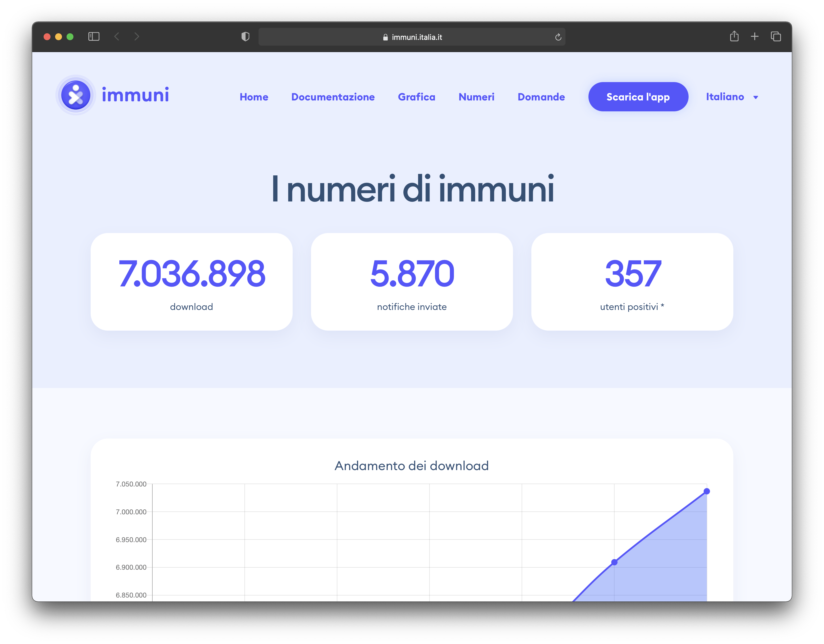Click the 6.850.000 axis label
This screenshot has width=824, height=644.
[131, 595]
